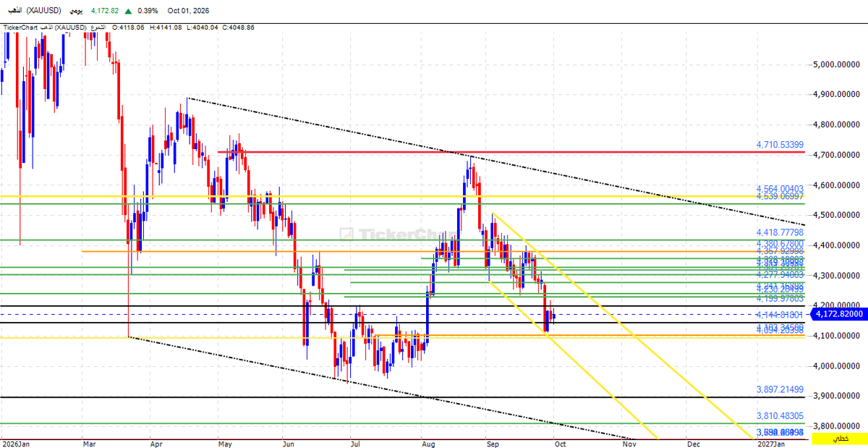Click the Dec label on time axis
The image size is (868, 448).
693,443
